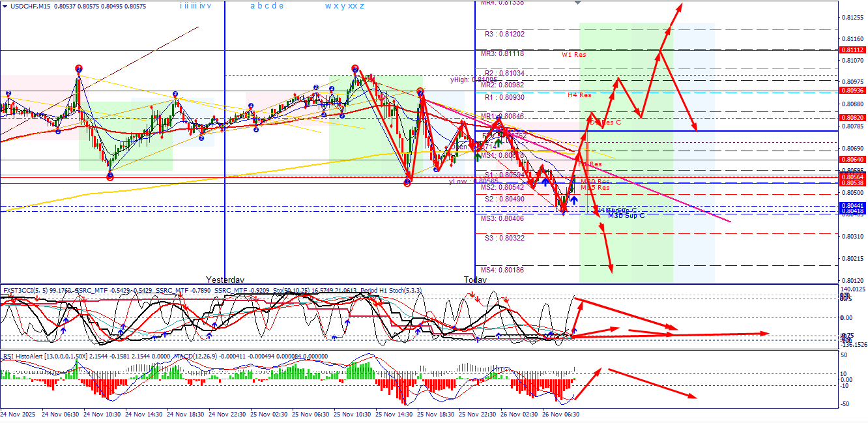Select the 'M15 Res' resistance label
Image resolution: width=868 pixels, height=423 pixels.
pos(595,188)
